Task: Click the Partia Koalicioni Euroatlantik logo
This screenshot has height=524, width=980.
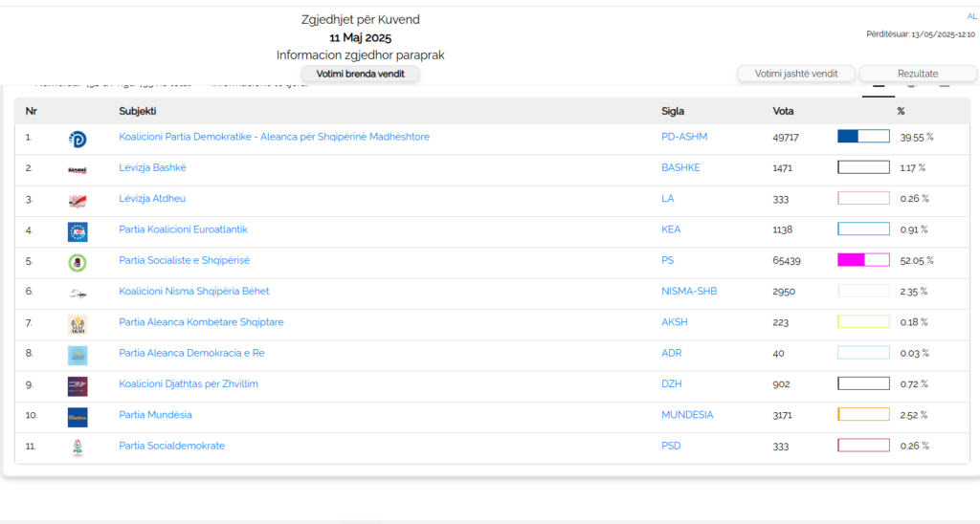Action: [x=78, y=231]
